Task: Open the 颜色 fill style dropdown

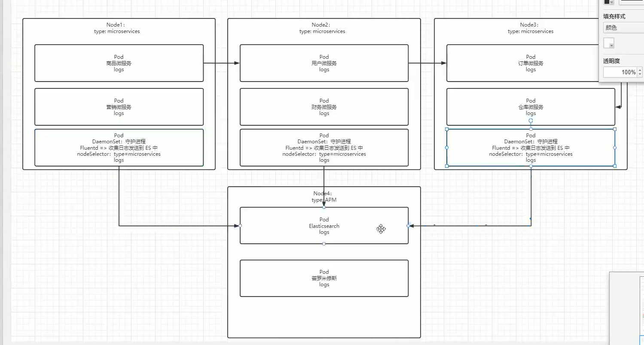Action: pyautogui.click(x=623, y=28)
